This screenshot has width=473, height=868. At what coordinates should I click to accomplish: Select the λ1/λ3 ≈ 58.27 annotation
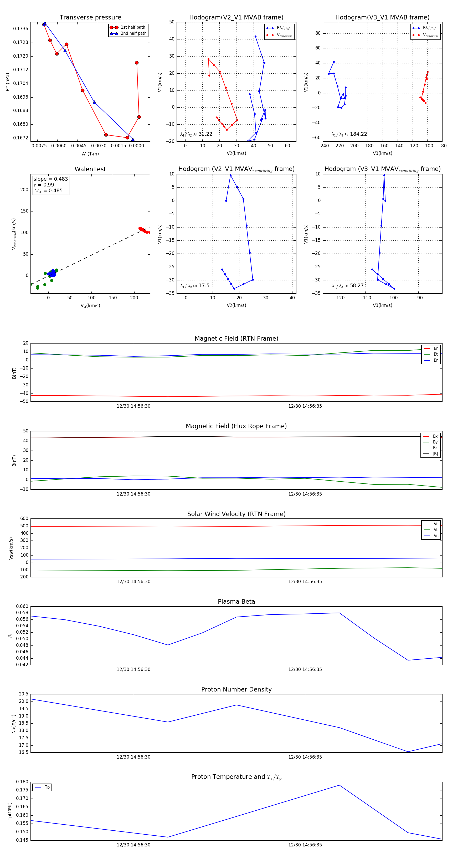(347, 286)
